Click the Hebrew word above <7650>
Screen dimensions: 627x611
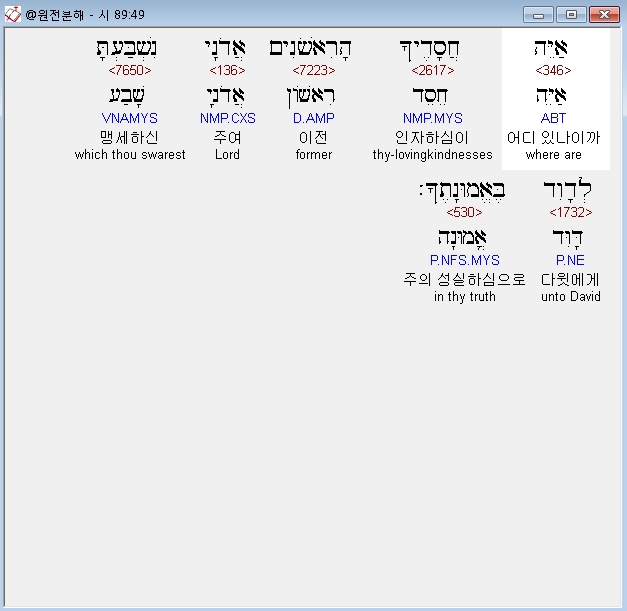[127, 49]
